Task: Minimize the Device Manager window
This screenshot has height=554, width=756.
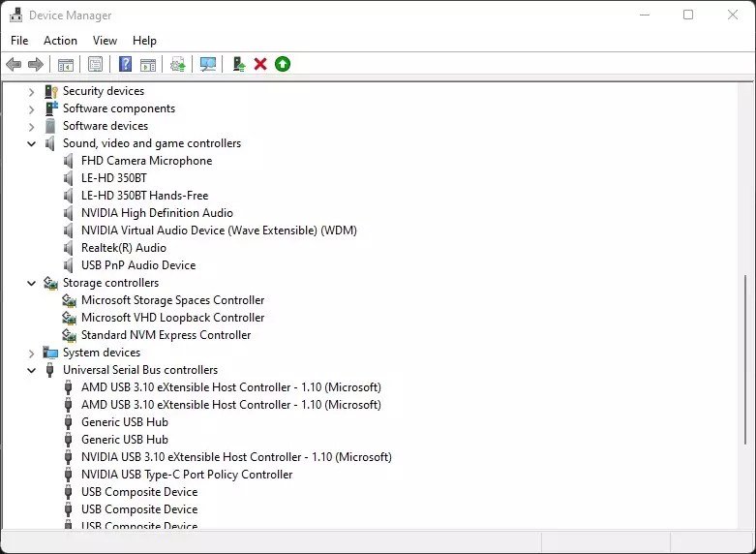Action: pyautogui.click(x=645, y=15)
